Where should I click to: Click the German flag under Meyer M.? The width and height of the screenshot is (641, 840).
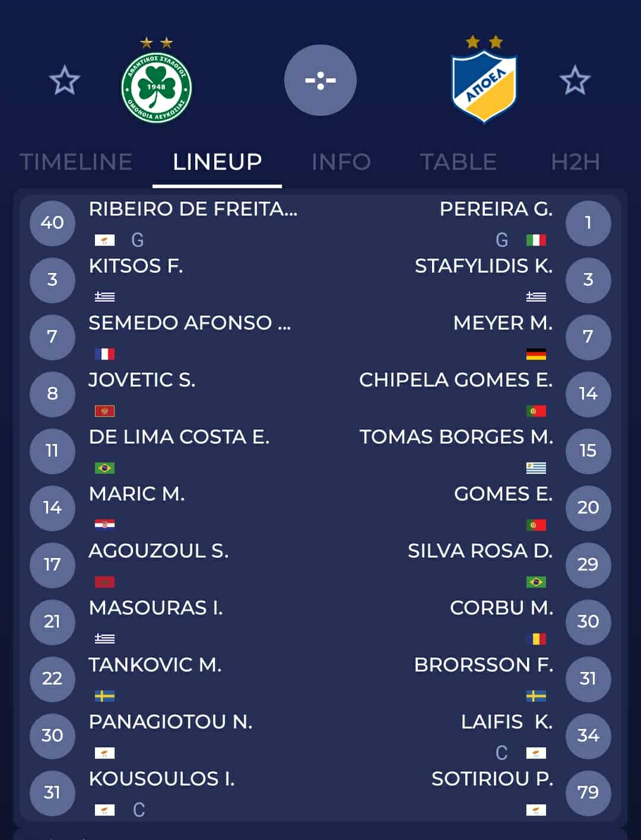coord(536,354)
